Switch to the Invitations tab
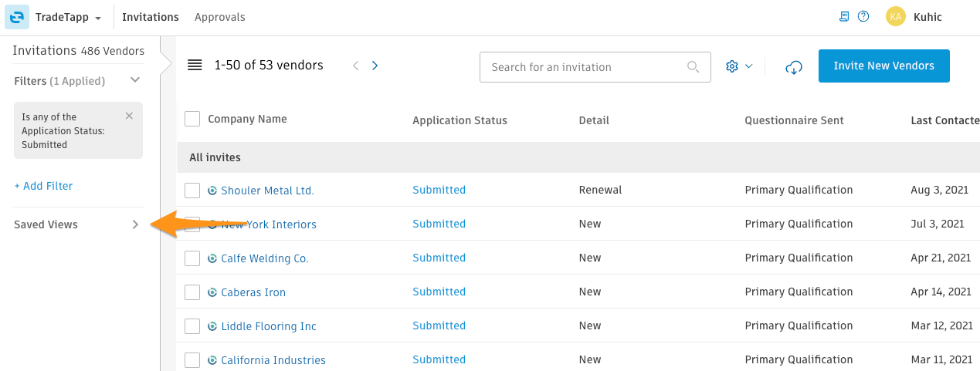The height and width of the screenshot is (371, 980). click(151, 17)
